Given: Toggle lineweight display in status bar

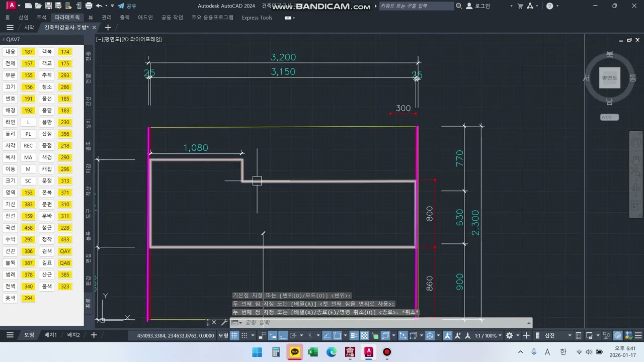Looking at the screenshot, I should tap(354, 335).
